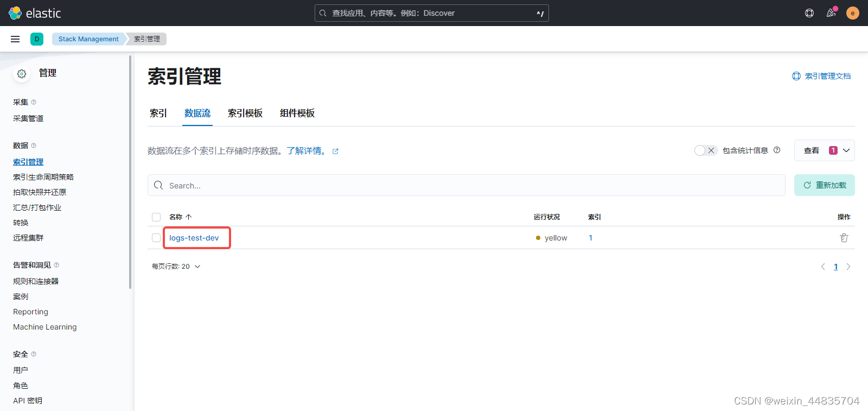Go to previous page arrow
Image resolution: width=868 pixels, height=411 pixels.
[x=823, y=267]
